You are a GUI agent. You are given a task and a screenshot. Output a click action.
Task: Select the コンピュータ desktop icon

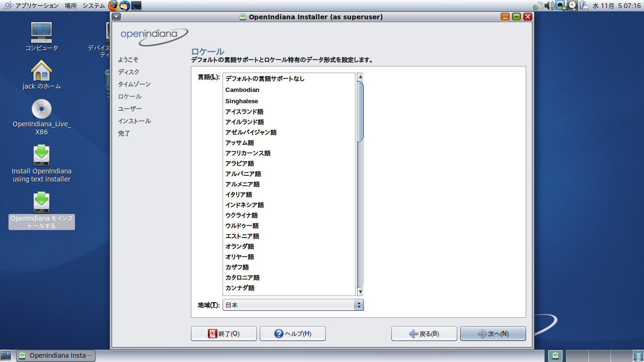pos(41,36)
